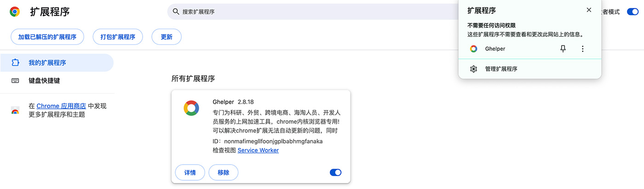This screenshot has height=189, width=644.
Task: Click 管理扩展程序 in the popup
Action: 530,69
